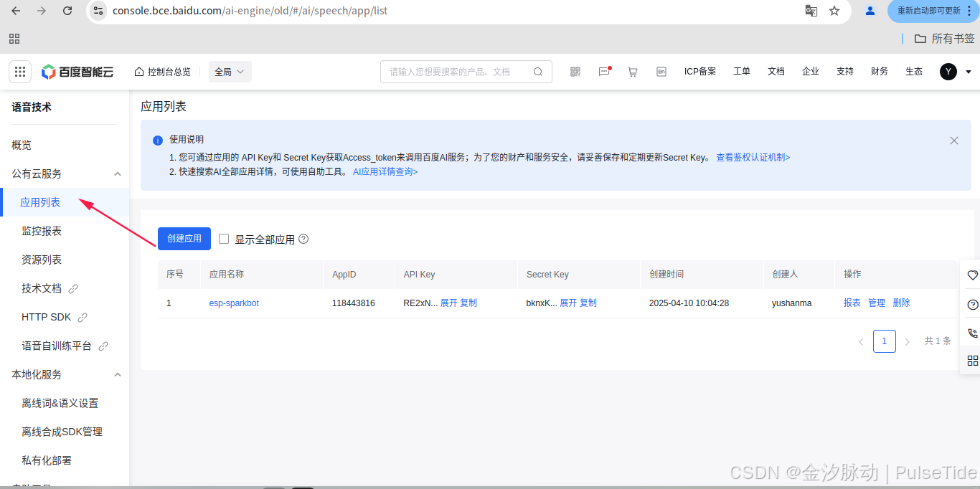Click the previous page arrow
980x489 pixels.
point(861,341)
